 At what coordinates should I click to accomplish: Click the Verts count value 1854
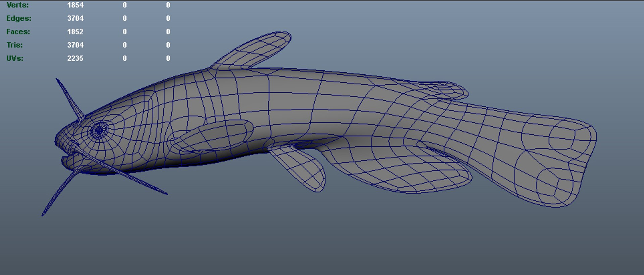pos(75,5)
